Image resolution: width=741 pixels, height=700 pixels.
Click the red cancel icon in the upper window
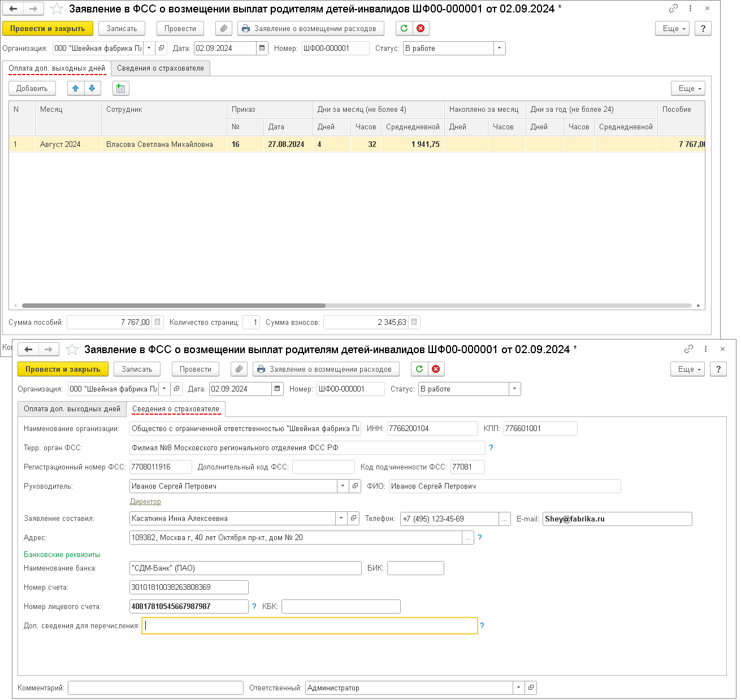pyautogui.click(x=421, y=28)
